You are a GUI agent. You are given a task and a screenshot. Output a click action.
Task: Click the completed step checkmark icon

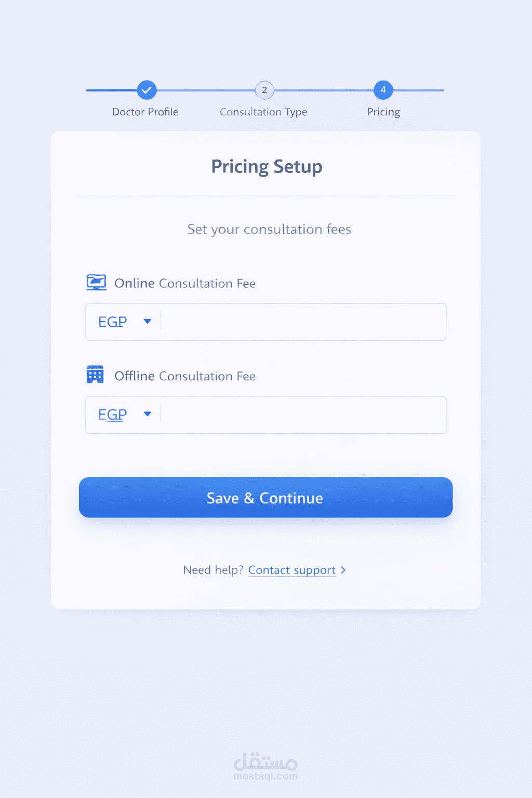coord(147,90)
